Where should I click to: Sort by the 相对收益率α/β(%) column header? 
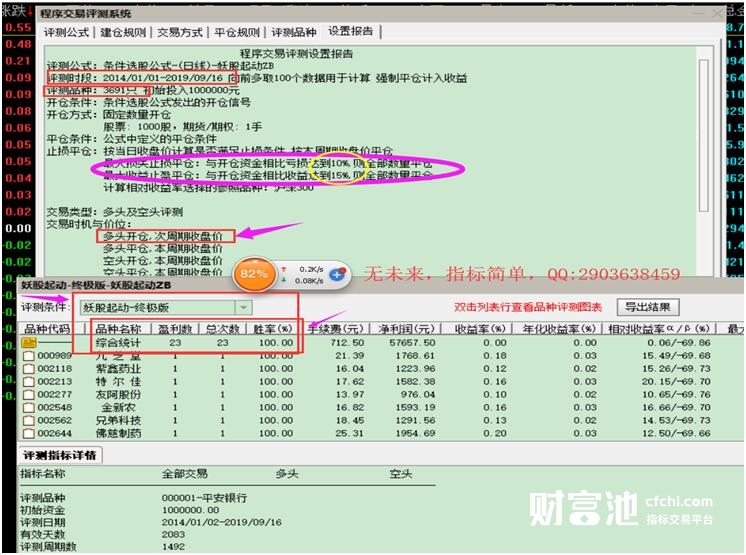[659, 329]
